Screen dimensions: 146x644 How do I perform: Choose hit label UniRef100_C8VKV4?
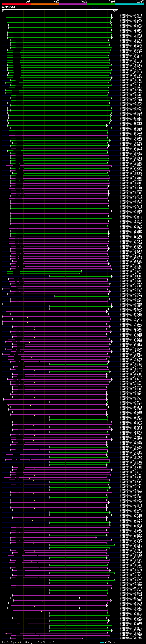[x=131, y=296]
